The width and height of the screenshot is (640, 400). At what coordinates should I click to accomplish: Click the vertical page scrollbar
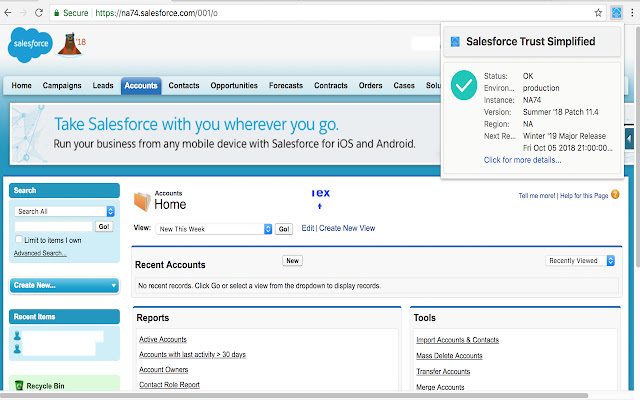tap(638, 147)
